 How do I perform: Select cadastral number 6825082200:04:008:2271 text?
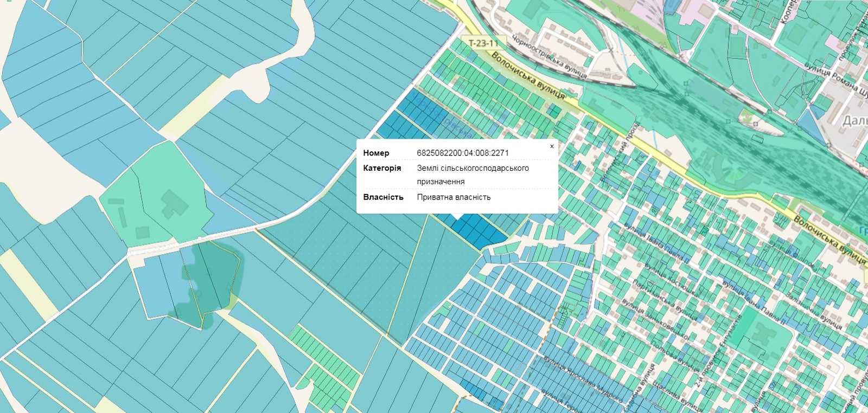tap(463, 153)
